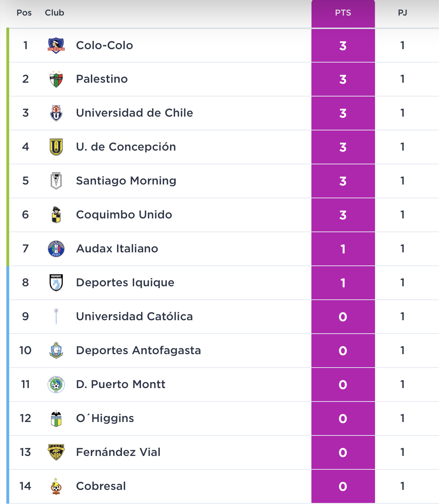Open the Fernández Vial team link
This screenshot has height=504, width=439.
118,452
